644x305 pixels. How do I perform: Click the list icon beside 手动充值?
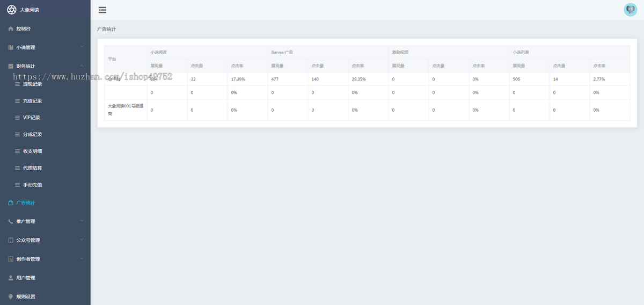(x=18, y=185)
